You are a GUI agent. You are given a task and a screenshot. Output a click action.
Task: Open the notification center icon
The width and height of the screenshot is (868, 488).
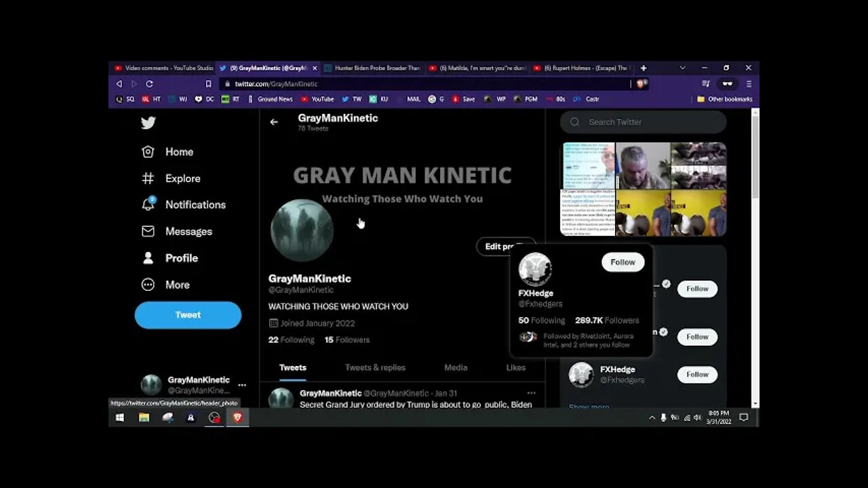pyautogui.click(x=744, y=418)
